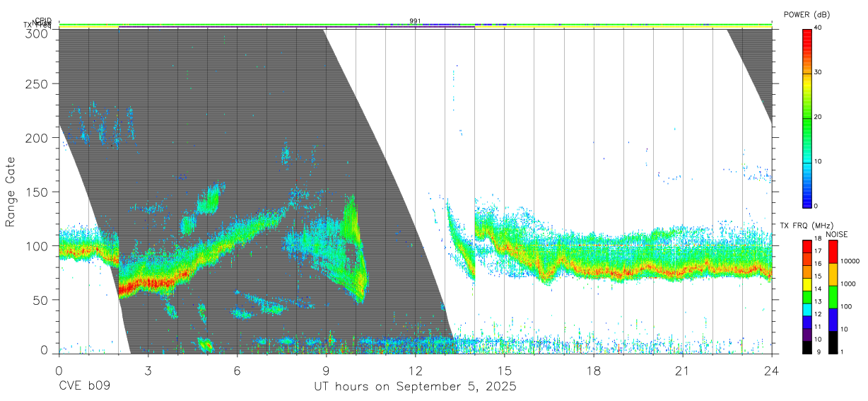
Task: Click the 12 tick on UT hours axis
Action: [415, 371]
